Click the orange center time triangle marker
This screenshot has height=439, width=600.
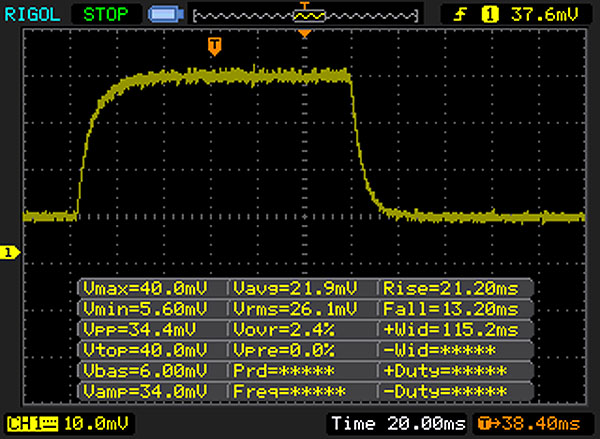coord(305,34)
